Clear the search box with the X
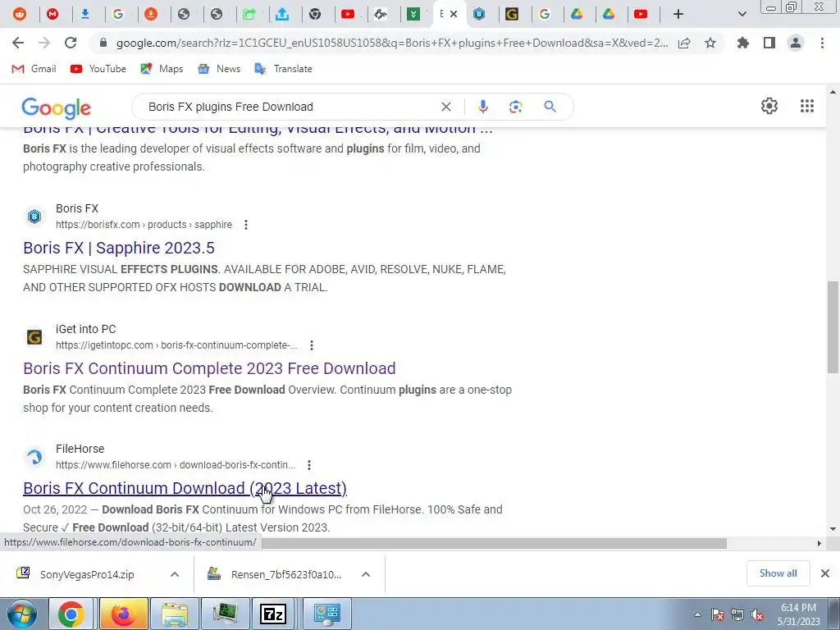Screen dimensions: 840x630 tap(445, 107)
